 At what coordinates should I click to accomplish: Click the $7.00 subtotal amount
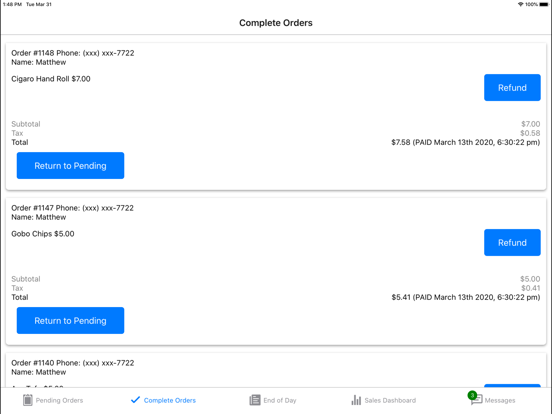531,124
